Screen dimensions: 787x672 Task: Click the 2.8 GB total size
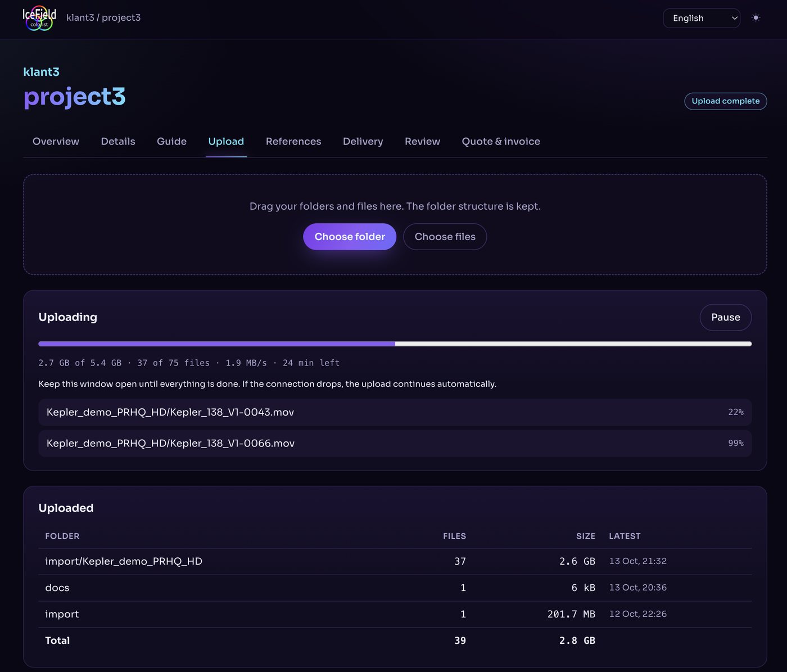click(x=577, y=641)
